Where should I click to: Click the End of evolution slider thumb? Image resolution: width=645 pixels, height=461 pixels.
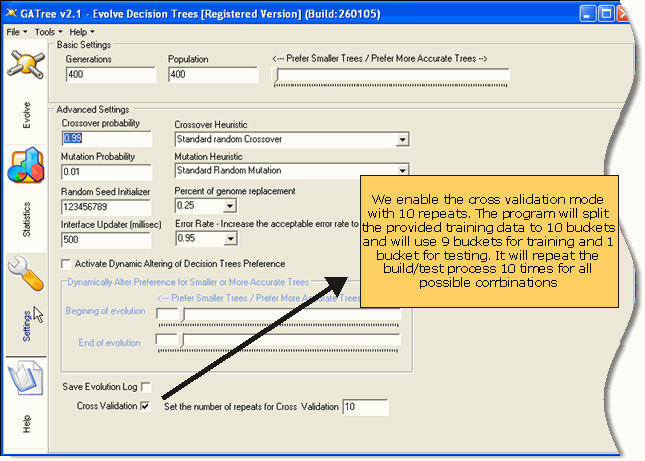coord(182,340)
